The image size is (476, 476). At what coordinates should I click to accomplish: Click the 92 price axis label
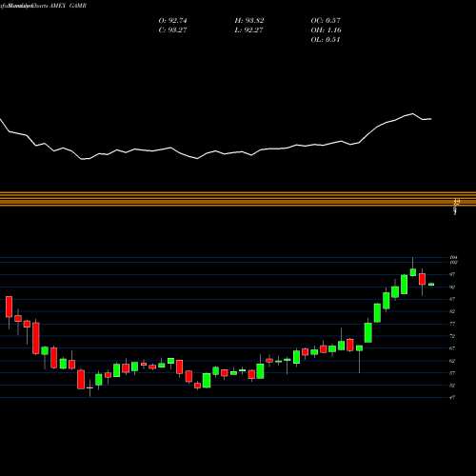point(452,287)
